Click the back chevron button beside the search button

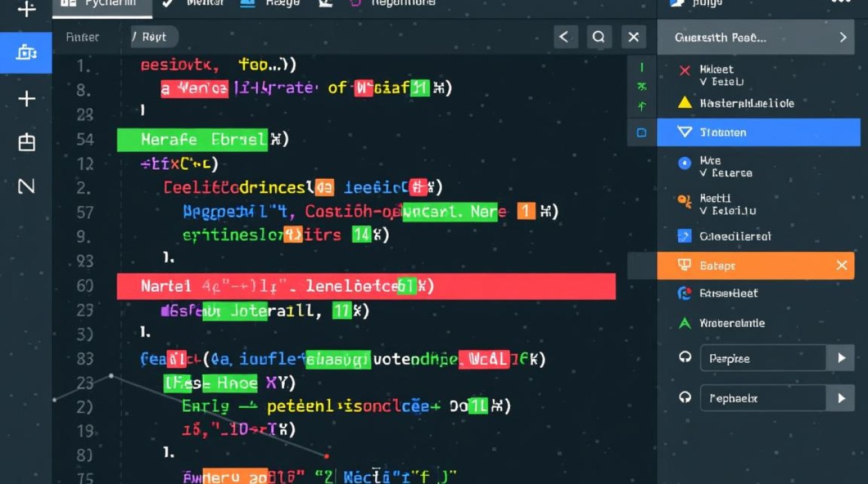point(564,37)
